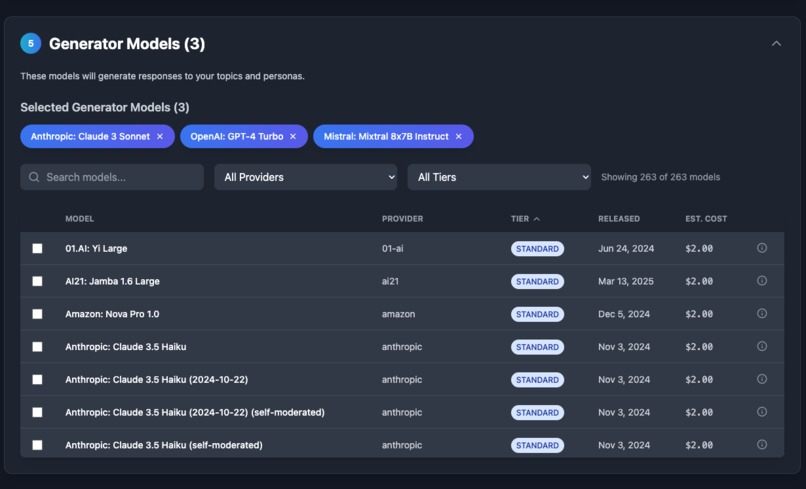
Task: Open info icon for Anthropic: Claude 3.5 Haiku
Action: pos(762,346)
